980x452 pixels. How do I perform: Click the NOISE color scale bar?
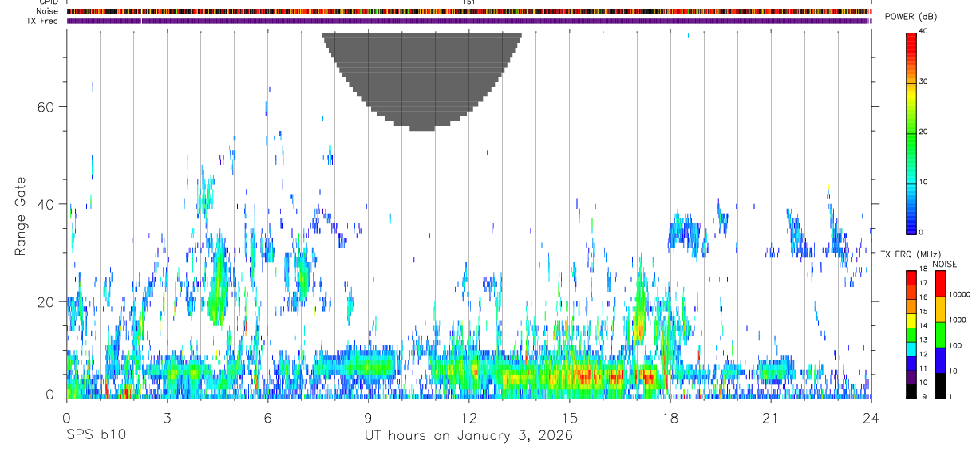940,335
